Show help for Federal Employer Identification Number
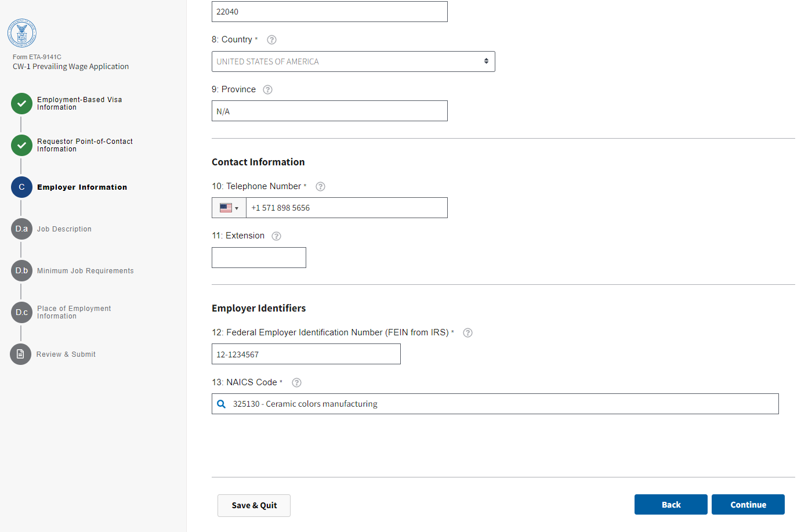 click(x=467, y=333)
